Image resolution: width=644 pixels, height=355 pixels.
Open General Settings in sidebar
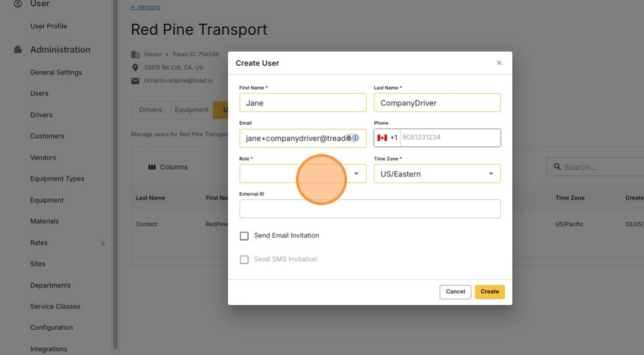point(56,73)
